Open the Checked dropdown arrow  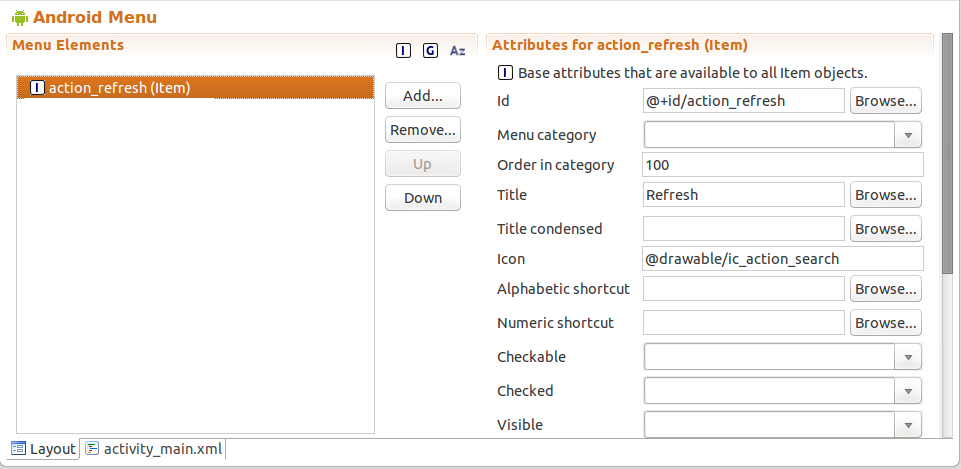coord(908,391)
